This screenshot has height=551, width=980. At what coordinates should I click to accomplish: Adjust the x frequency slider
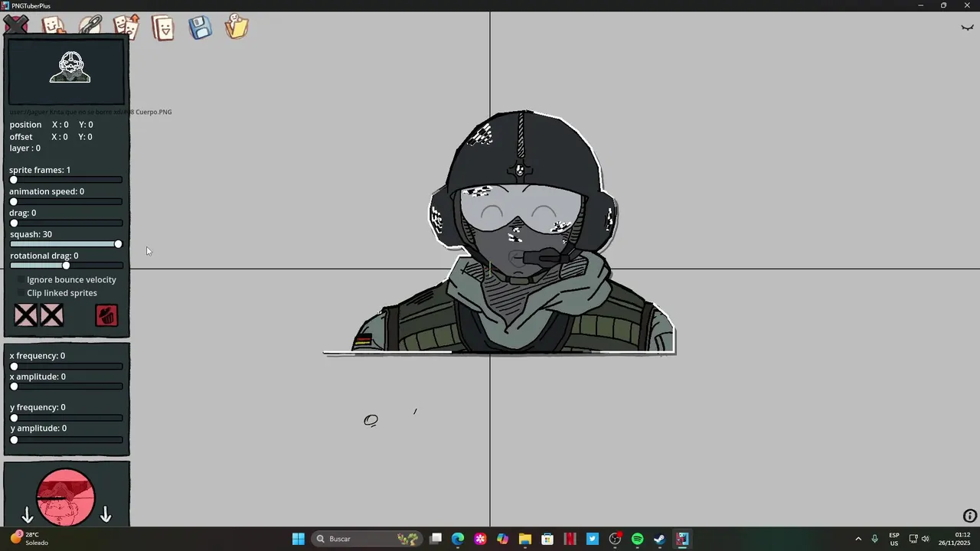66,366
